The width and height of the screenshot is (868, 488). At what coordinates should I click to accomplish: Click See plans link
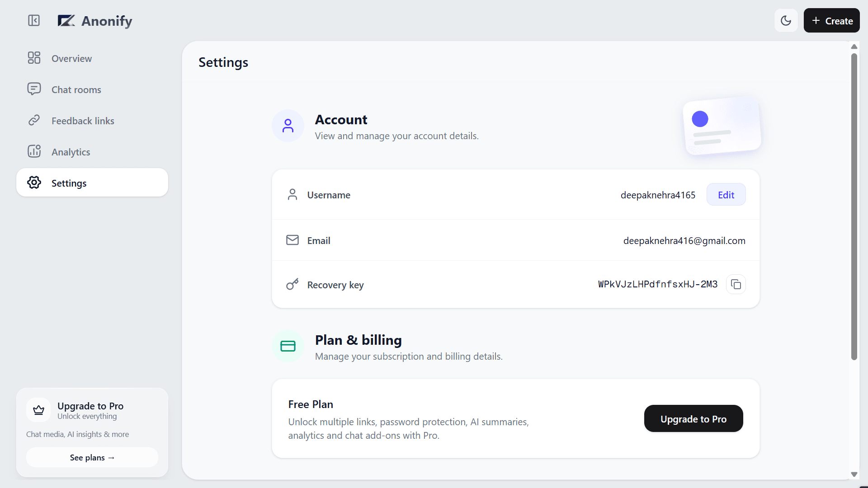pos(92,457)
